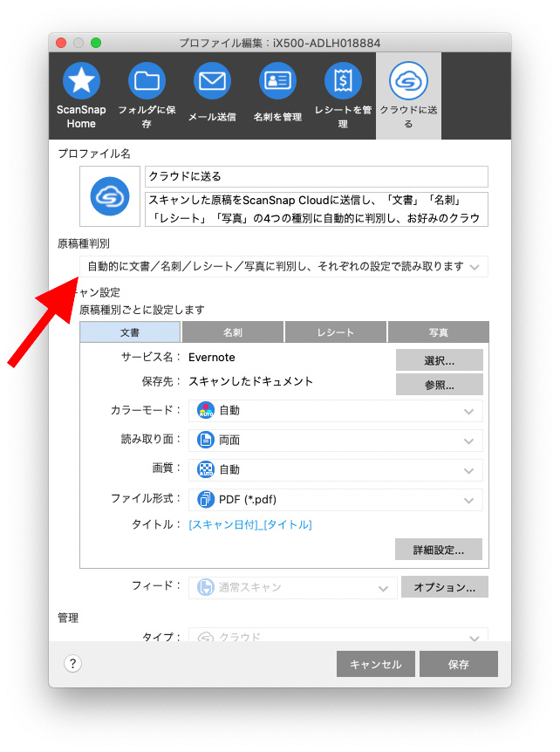Switch to the レシート tab
The height and width of the screenshot is (752, 560).
(x=336, y=332)
